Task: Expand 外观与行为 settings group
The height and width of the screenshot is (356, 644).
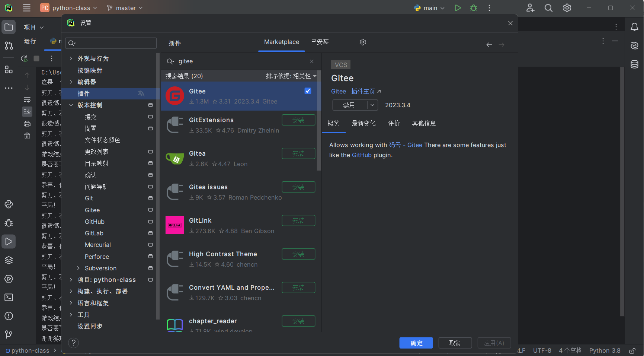Action: pos(71,58)
